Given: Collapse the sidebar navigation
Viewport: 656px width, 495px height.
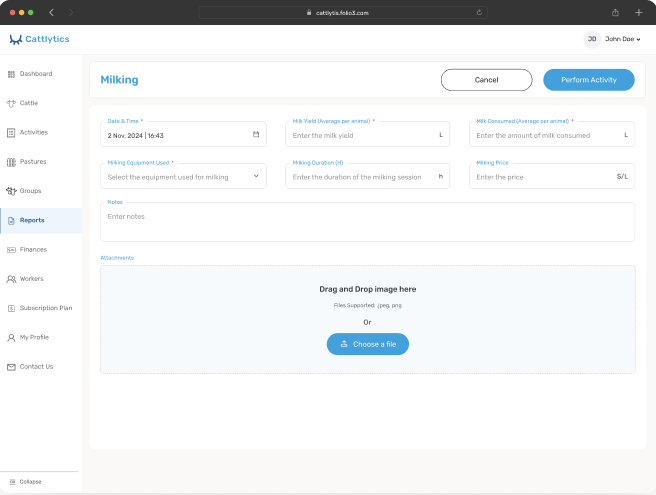Looking at the screenshot, I should click(x=25, y=482).
